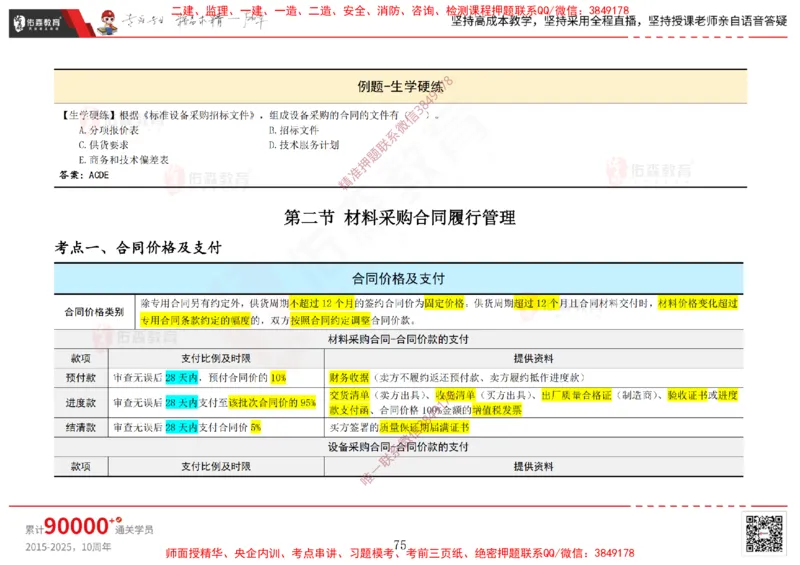The width and height of the screenshot is (800, 565).
Task: Click the heading '考点一、合同价格及支付'
Action: pos(138,248)
